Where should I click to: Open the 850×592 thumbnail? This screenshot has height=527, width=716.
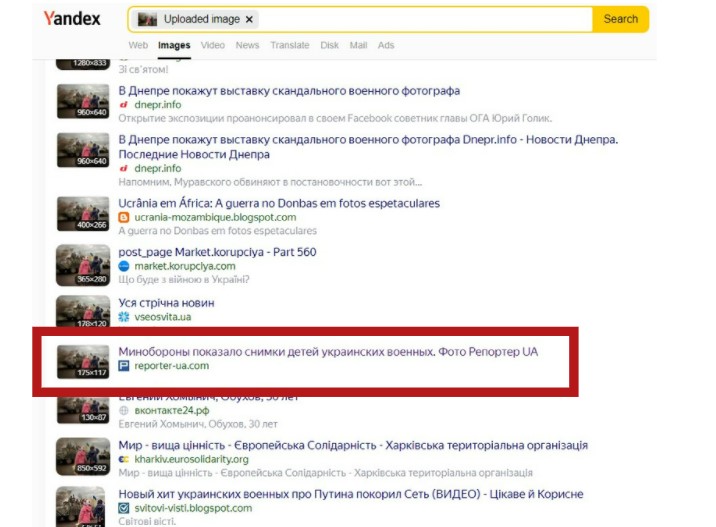pos(83,457)
